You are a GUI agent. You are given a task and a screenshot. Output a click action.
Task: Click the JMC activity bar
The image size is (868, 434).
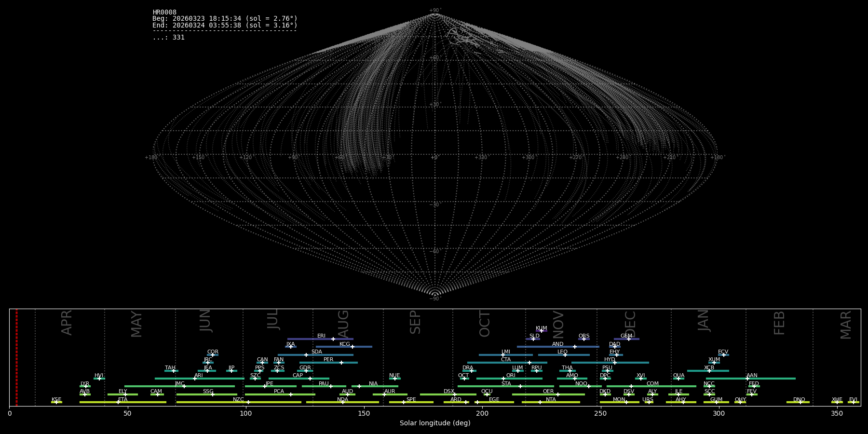(179, 386)
